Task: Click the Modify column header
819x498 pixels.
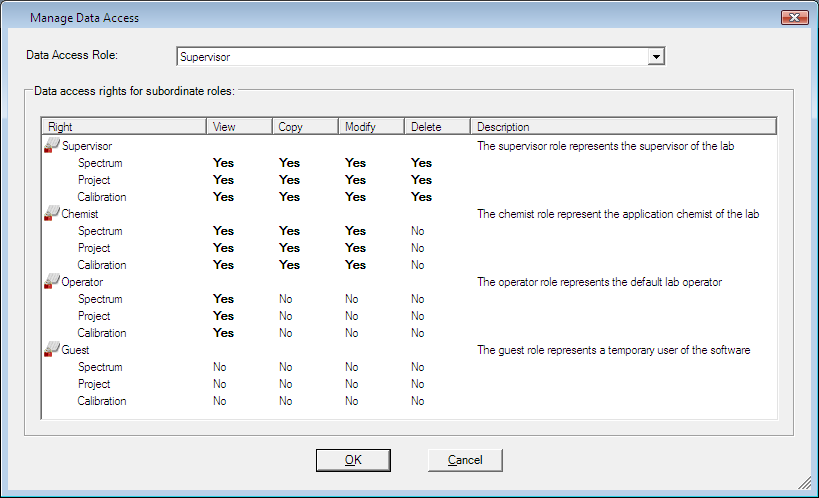Action: tap(371, 127)
